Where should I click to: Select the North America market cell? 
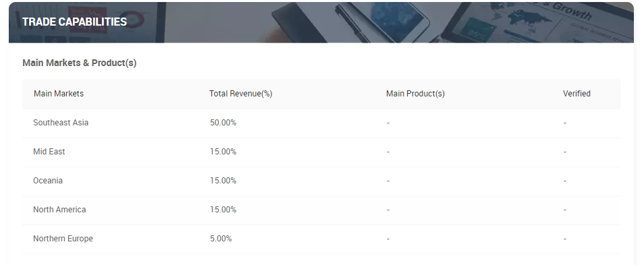coord(59,210)
